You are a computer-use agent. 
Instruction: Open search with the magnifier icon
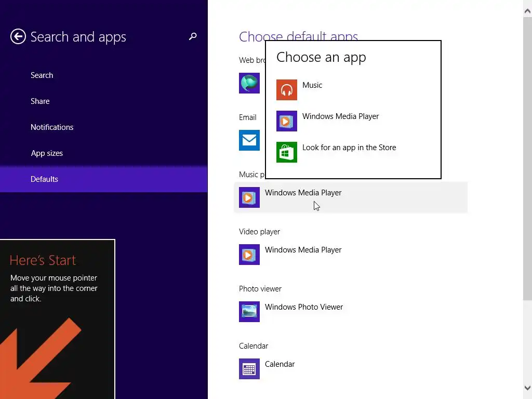(x=193, y=36)
